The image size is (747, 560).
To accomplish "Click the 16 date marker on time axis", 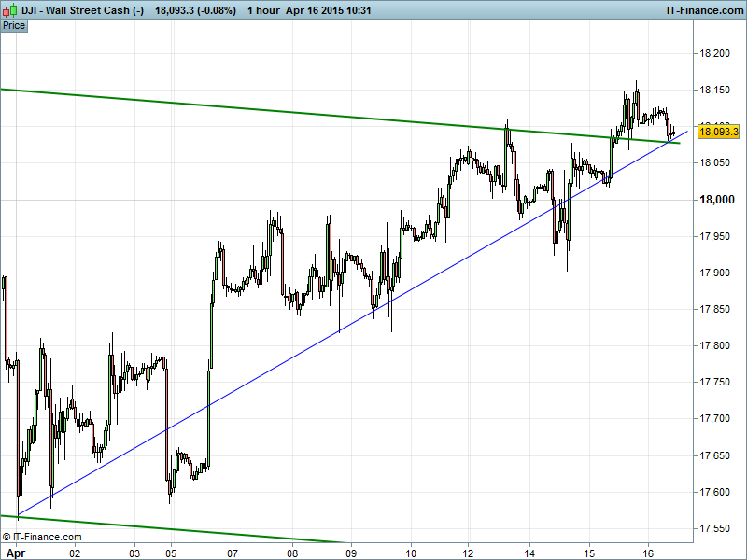I will pyautogui.click(x=648, y=553).
